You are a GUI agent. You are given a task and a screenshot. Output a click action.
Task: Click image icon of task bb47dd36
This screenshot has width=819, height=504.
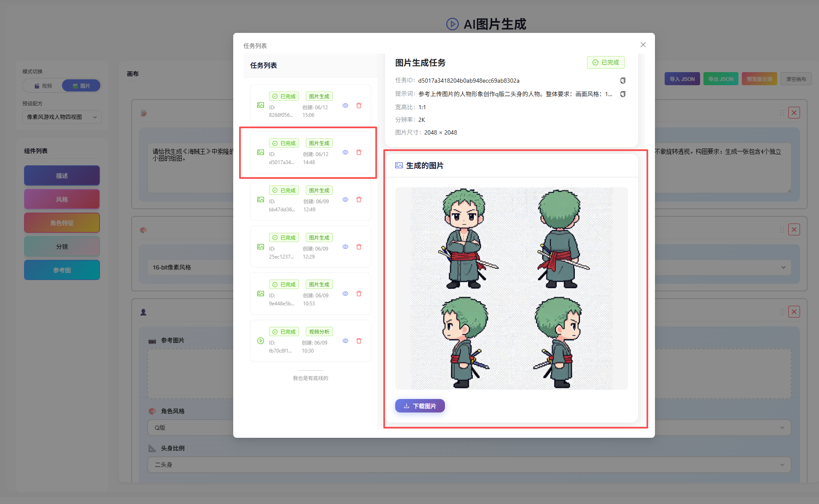[261, 199]
